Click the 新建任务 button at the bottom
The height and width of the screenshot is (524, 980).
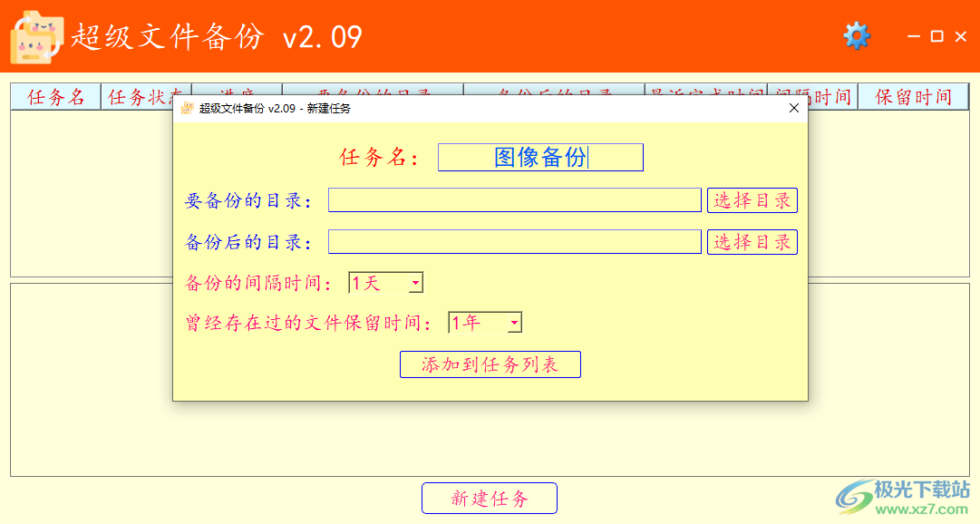(489, 498)
